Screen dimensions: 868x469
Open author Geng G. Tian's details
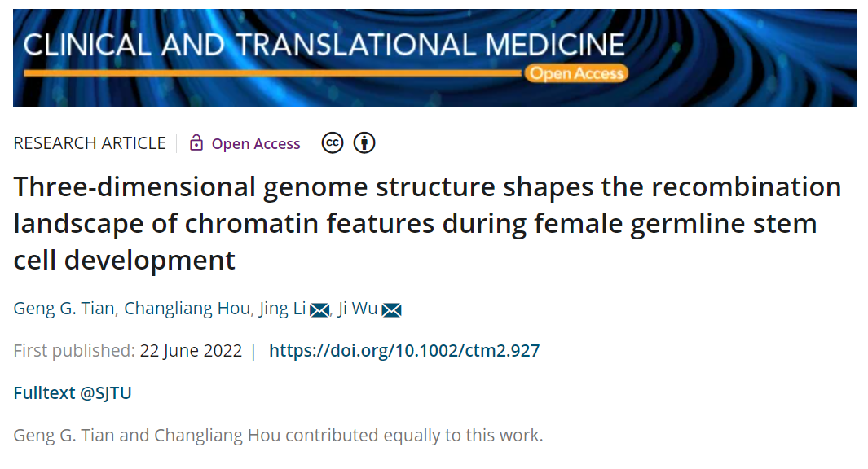tap(64, 308)
